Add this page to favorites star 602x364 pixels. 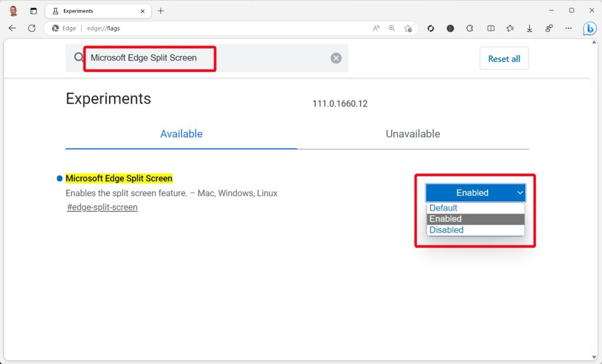[x=408, y=28]
